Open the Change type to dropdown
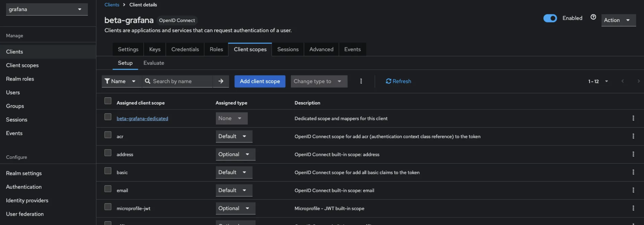Viewport: 644px width, 225px height. tap(319, 81)
